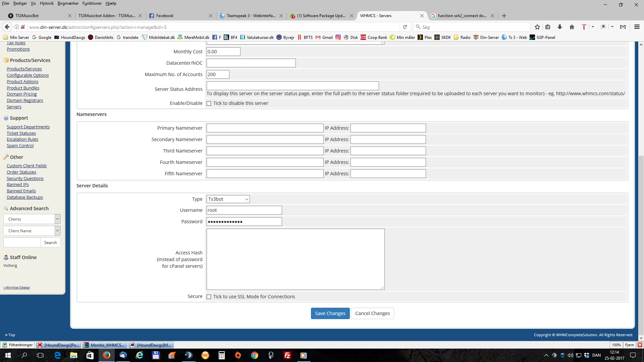Screen dimensions: 644x362
Task: Enable SSL Mode for Connections checkbox
Action: point(208,296)
